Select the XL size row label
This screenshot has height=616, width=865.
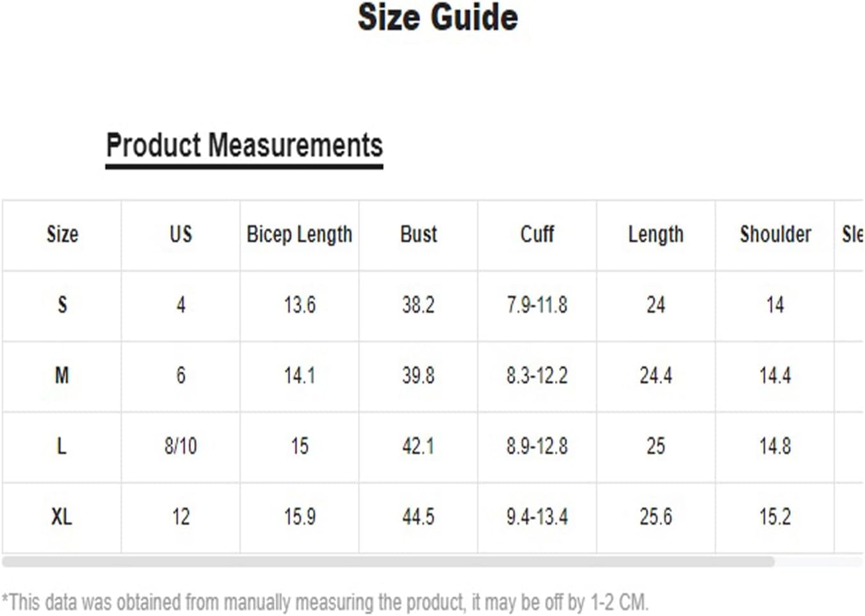[x=62, y=516]
